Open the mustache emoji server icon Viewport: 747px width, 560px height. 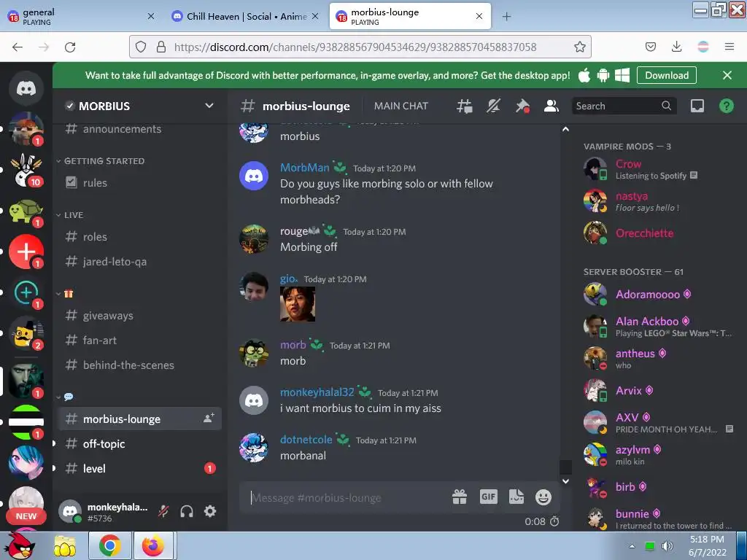click(26, 333)
